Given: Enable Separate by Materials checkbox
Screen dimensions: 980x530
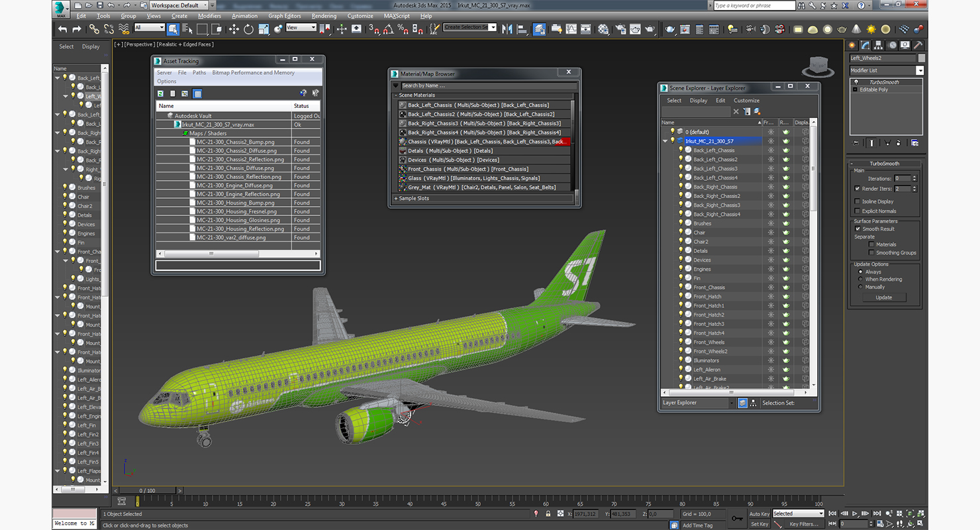Looking at the screenshot, I should click(x=871, y=244).
